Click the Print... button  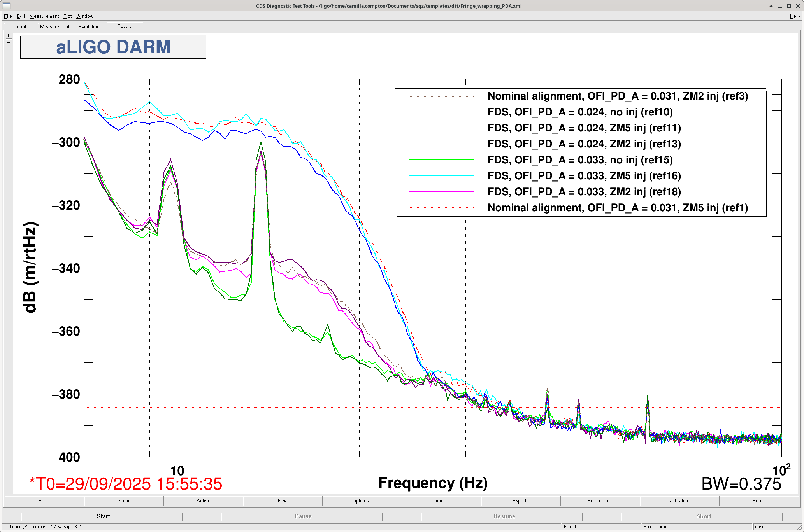pos(759,501)
